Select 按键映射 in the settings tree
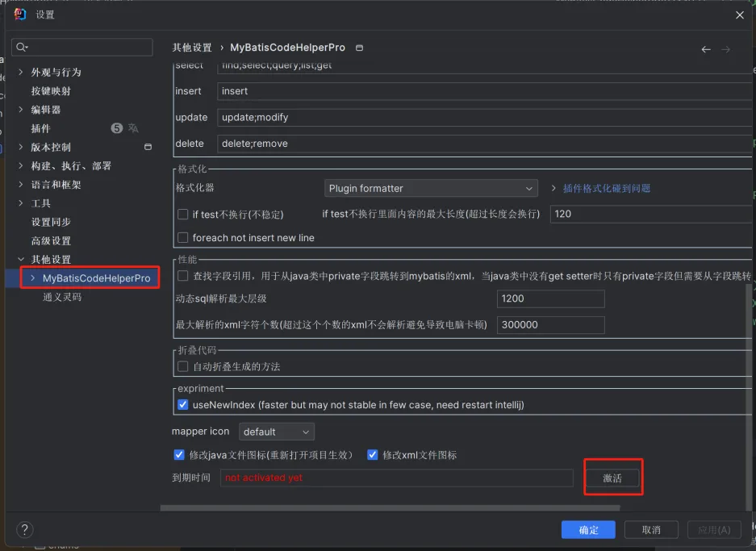This screenshot has width=756, height=551. [51, 91]
